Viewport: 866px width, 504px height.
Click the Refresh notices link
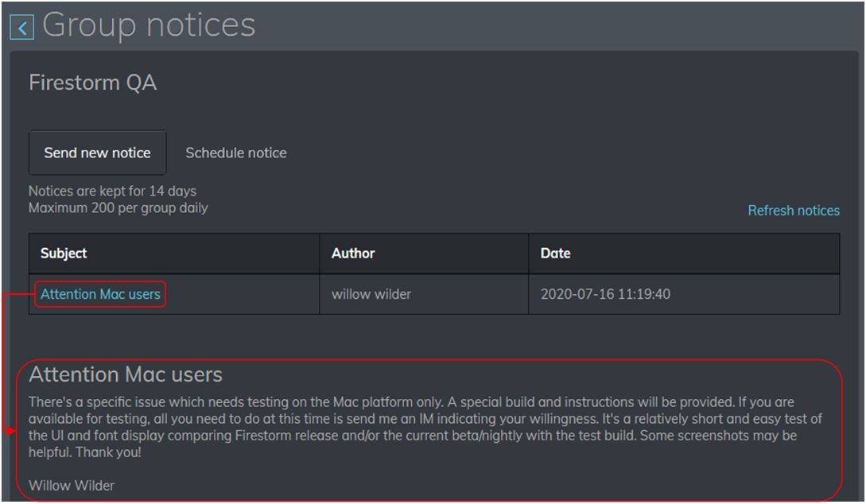[x=793, y=211]
